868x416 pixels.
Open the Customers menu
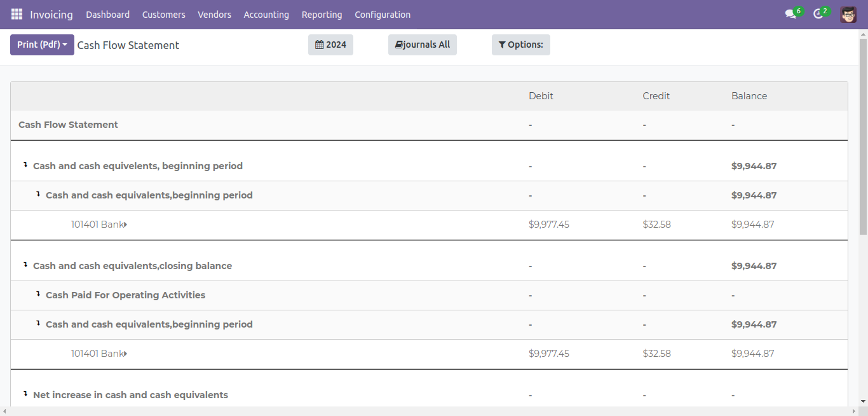point(163,14)
